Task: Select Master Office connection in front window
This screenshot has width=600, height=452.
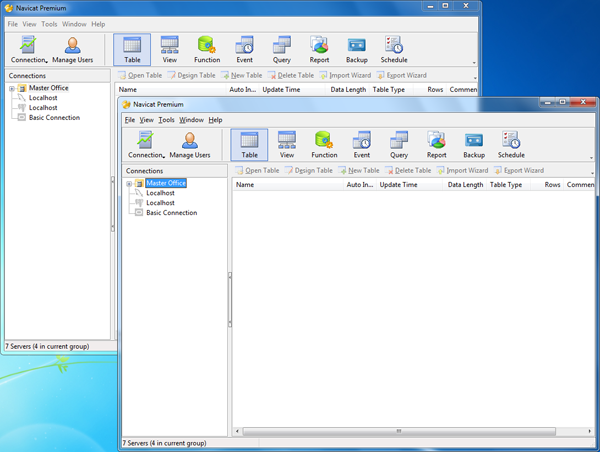Action: point(166,183)
